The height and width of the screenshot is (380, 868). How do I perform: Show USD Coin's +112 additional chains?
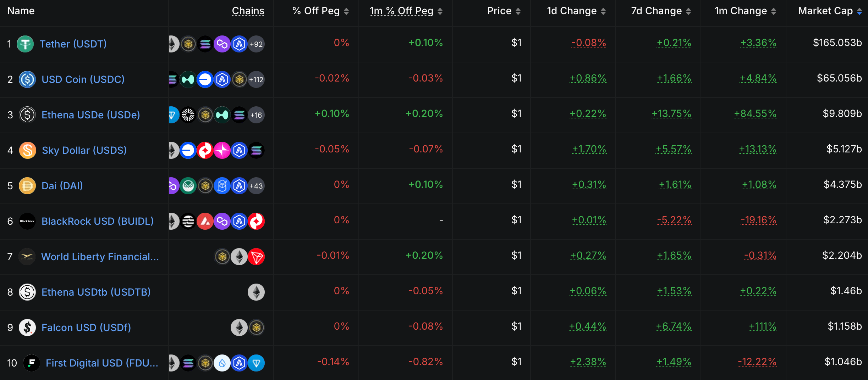[x=256, y=79]
